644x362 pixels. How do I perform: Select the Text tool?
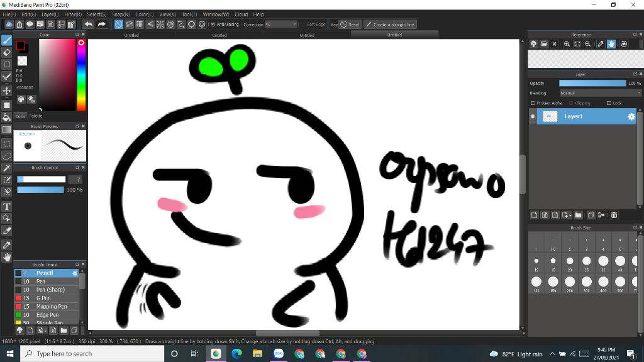tap(6, 206)
